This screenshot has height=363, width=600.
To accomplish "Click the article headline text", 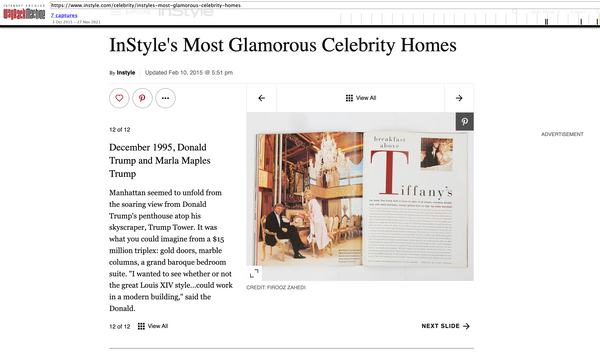I will pos(283,45).
